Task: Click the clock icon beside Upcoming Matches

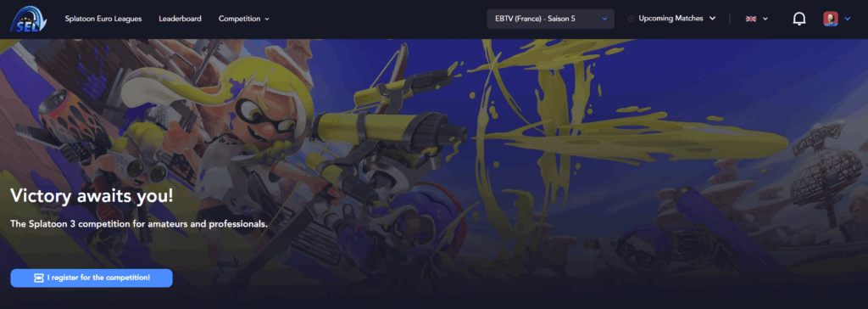Action: pos(631,19)
